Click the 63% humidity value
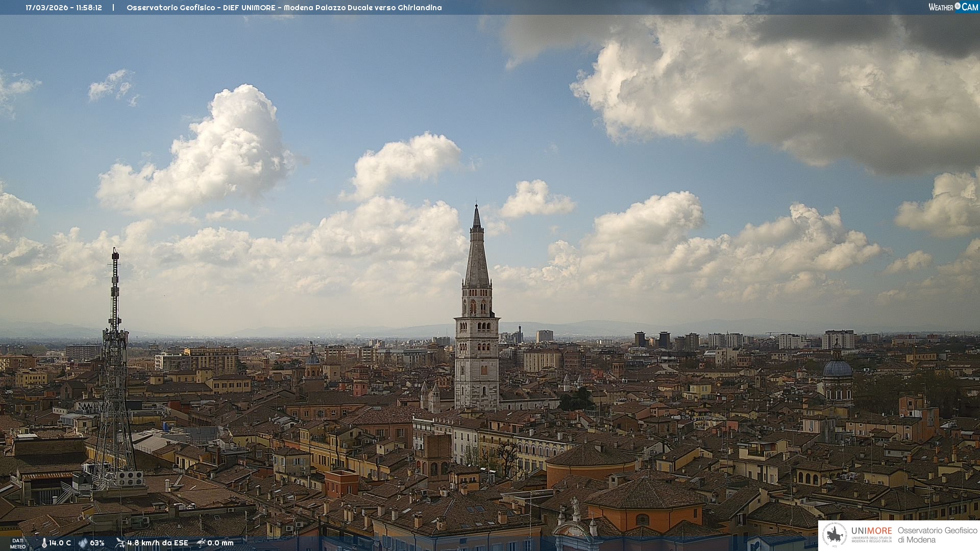 97,543
